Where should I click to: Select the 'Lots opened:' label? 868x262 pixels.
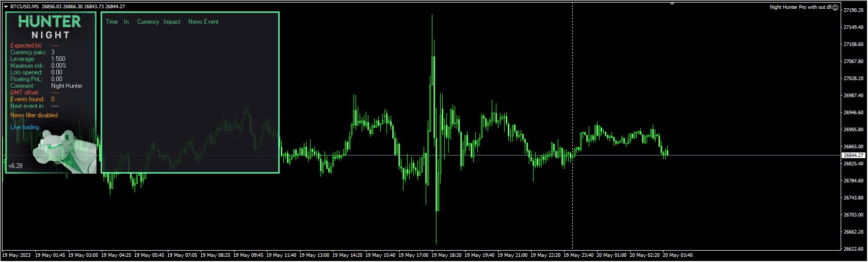tap(26, 72)
